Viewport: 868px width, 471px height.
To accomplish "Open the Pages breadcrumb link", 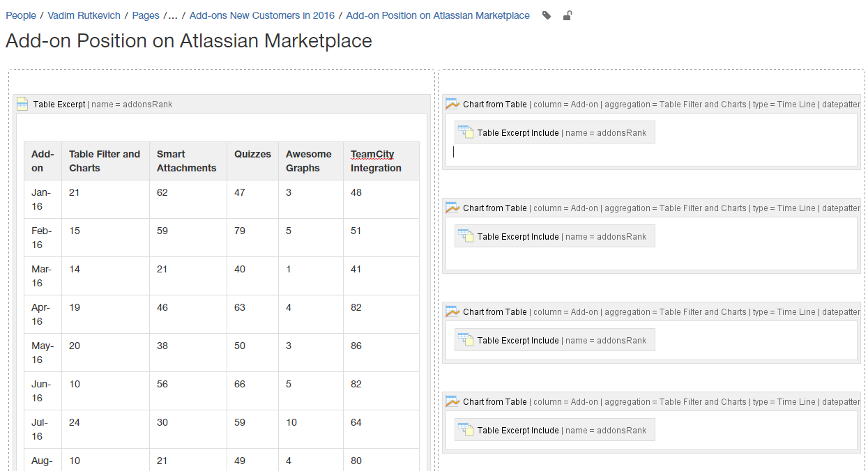I will (146, 15).
